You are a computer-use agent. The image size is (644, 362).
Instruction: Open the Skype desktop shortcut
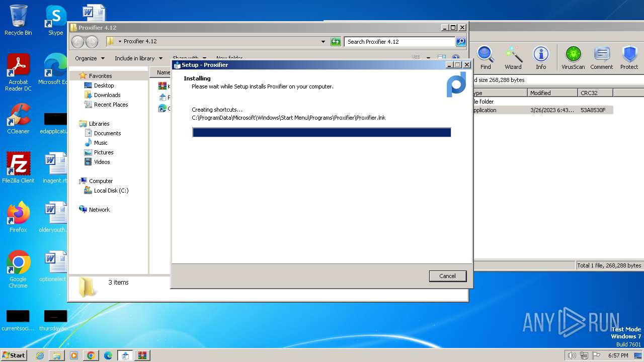55,20
